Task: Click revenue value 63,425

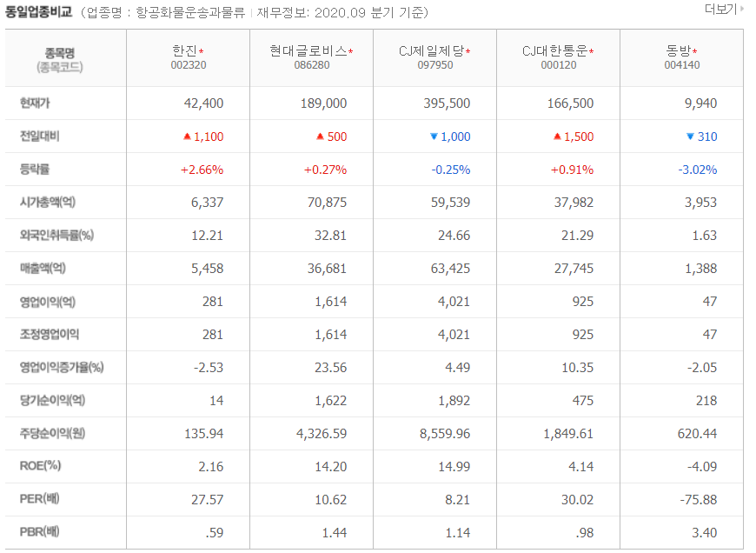Action: click(x=451, y=269)
